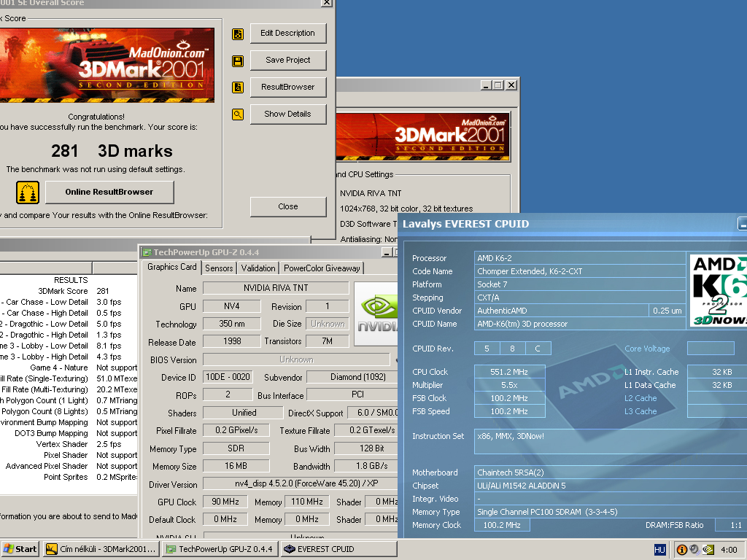This screenshot has width=747, height=560.
Task: Click the Online ResultBrowser trees icon
Action: pos(28,192)
